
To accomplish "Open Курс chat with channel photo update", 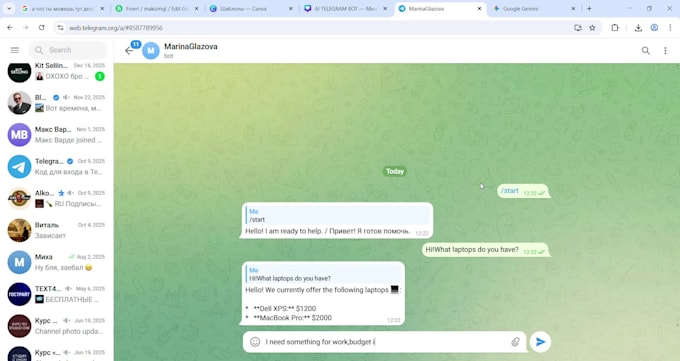I will [57, 326].
